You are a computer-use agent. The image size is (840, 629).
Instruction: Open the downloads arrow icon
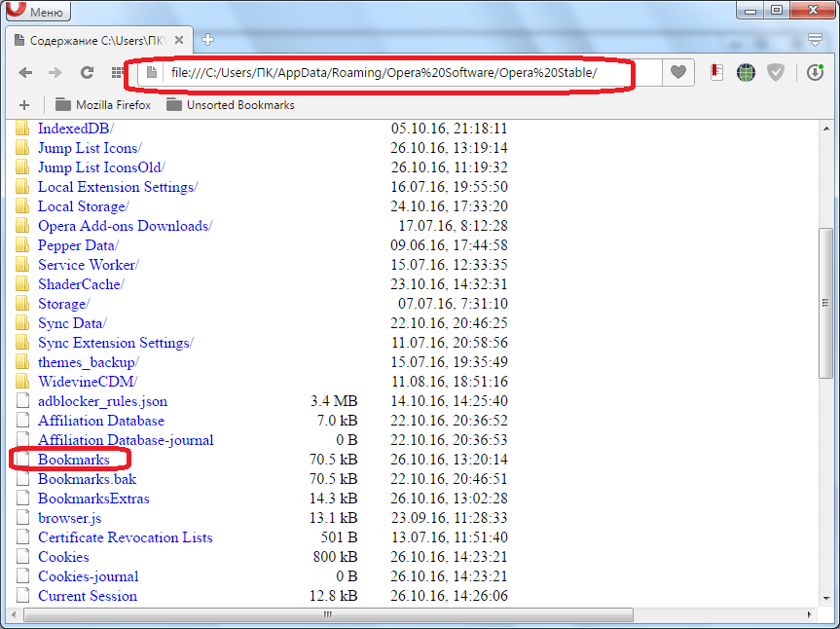coord(816,73)
